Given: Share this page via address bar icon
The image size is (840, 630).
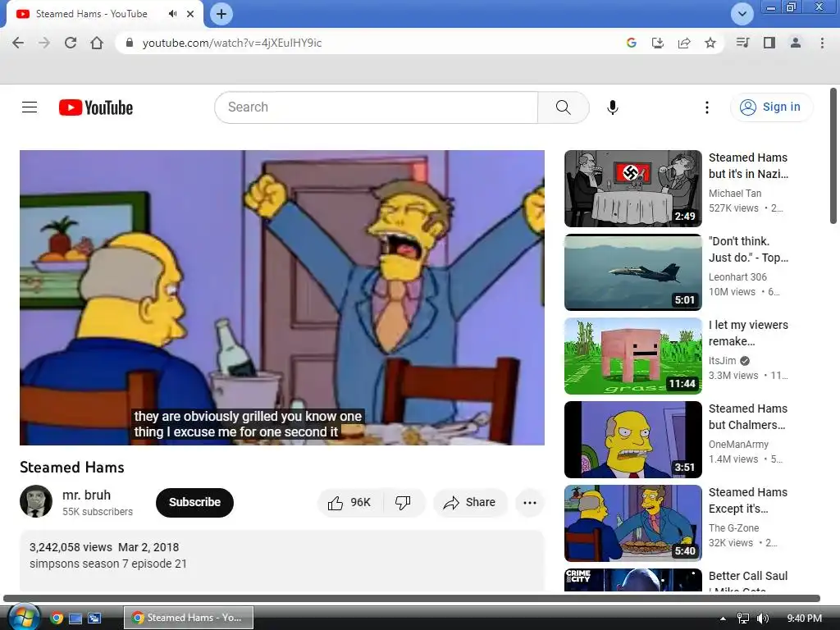Looking at the screenshot, I should pyautogui.click(x=684, y=43).
